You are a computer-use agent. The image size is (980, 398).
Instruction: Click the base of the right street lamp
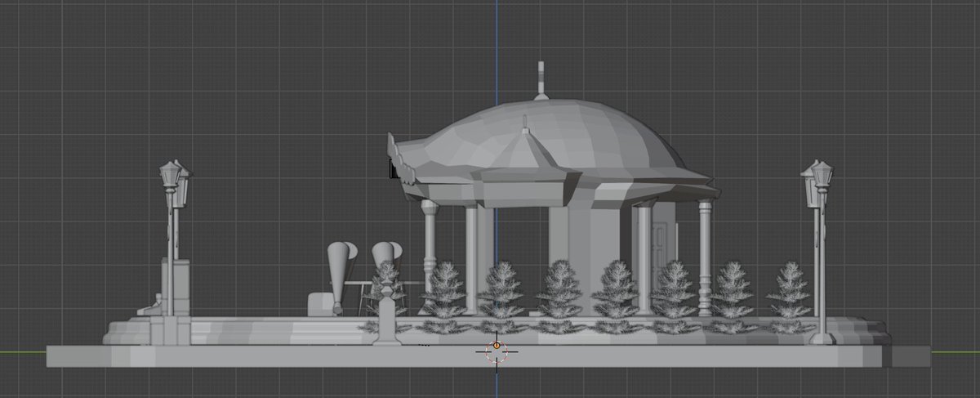click(x=822, y=337)
